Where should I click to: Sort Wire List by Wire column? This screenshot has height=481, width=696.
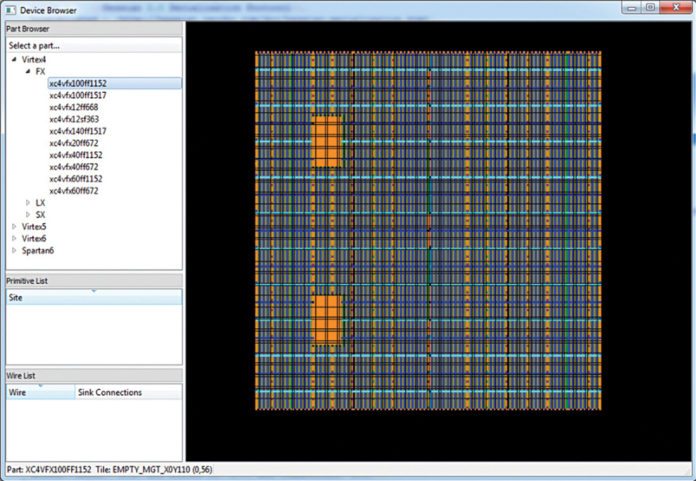tap(39, 393)
